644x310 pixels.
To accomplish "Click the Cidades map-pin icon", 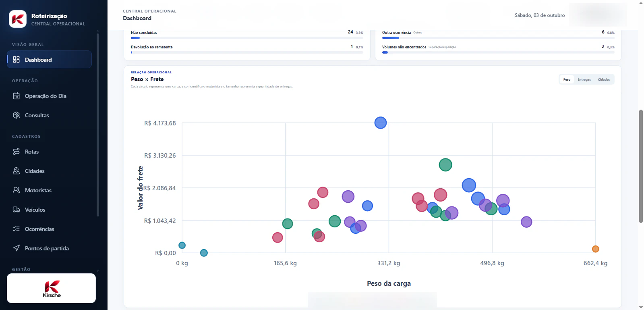I will (16, 171).
